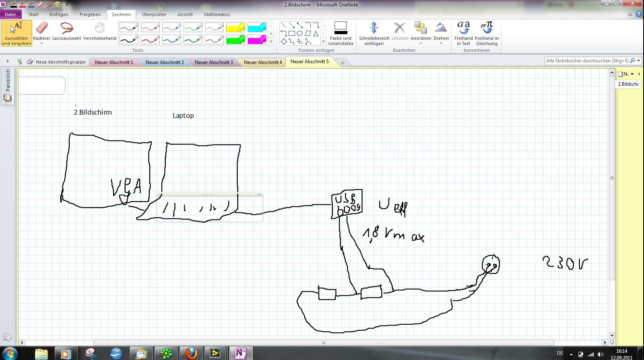Switch to Neuer Abschnitt 1

tap(114, 62)
